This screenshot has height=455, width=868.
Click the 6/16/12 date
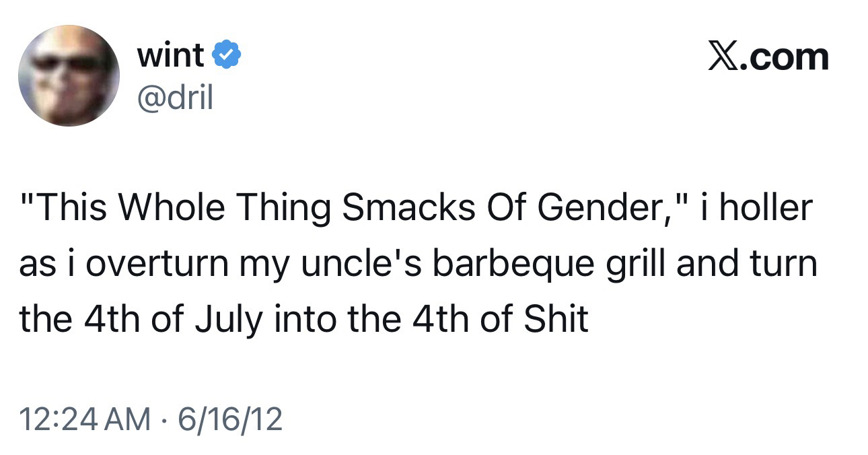228,420
